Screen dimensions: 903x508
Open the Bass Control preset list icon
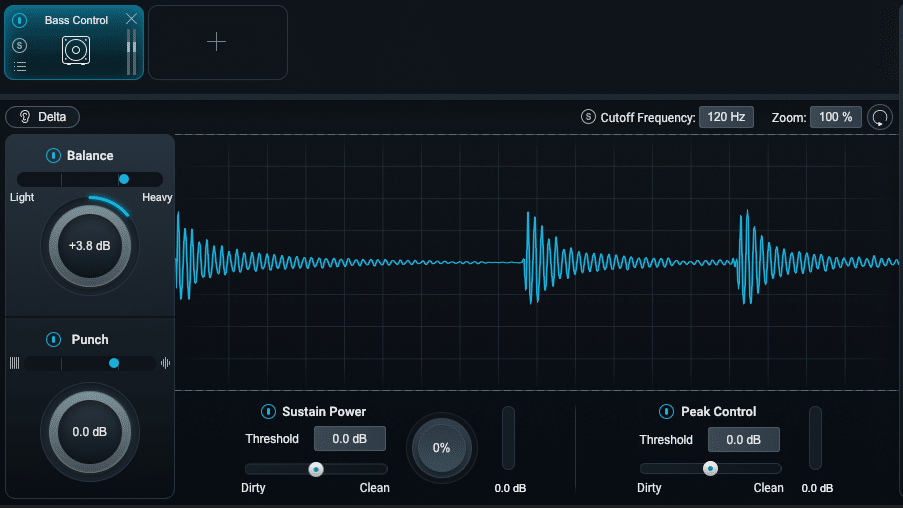point(20,66)
